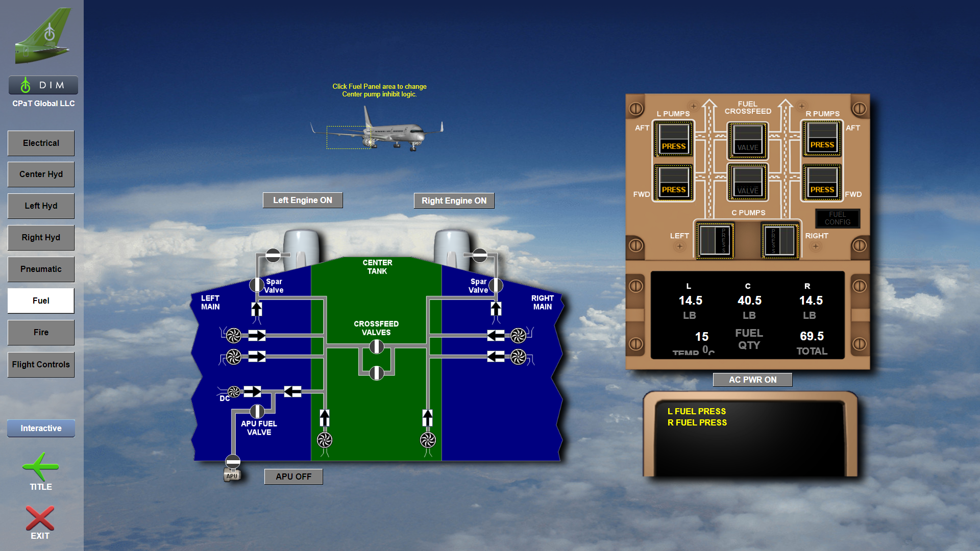This screenshot has width=980, height=551.
Task: Expand the Center Hyd system panel
Action: (x=42, y=174)
